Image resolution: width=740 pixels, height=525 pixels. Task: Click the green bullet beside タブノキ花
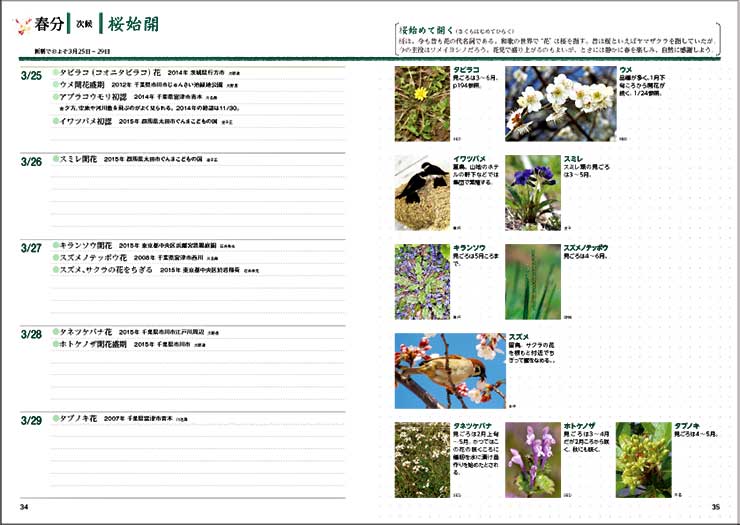click(x=56, y=418)
